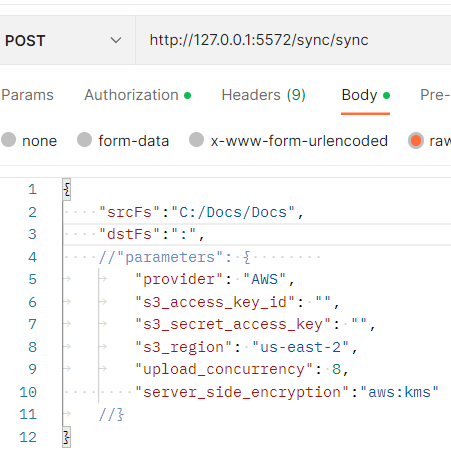Screen dimensions: 451x463
Task: Click the srcFs value C:/Docs/Docs
Action: 233,212
